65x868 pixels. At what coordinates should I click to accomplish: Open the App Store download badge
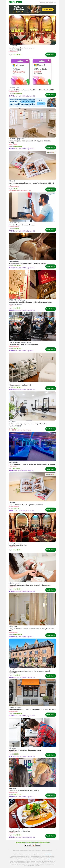pyautogui.click(x=28, y=842)
